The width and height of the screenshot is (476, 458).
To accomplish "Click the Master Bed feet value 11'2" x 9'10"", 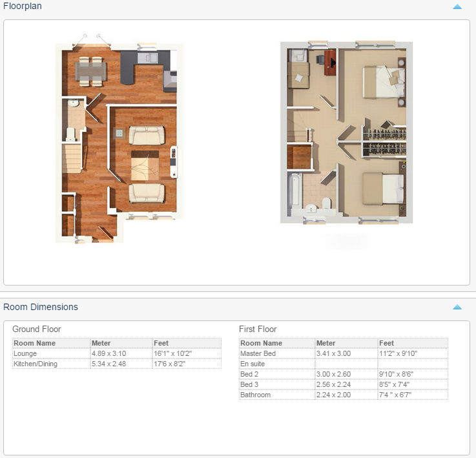I will click(398, 354).
